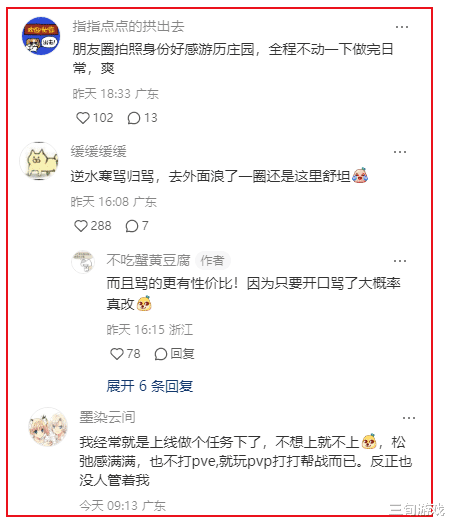The width and height of the screenshot is (452, 526).
Task: Open more options on 不吃蟹黄豆腐's reply
Action: pos(400,261)
